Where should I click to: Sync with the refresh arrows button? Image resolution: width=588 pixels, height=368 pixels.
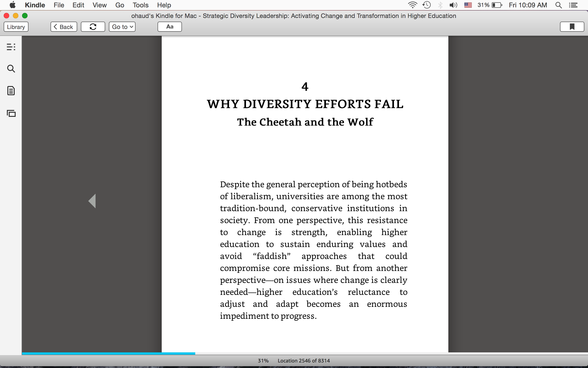click(93, 27)
